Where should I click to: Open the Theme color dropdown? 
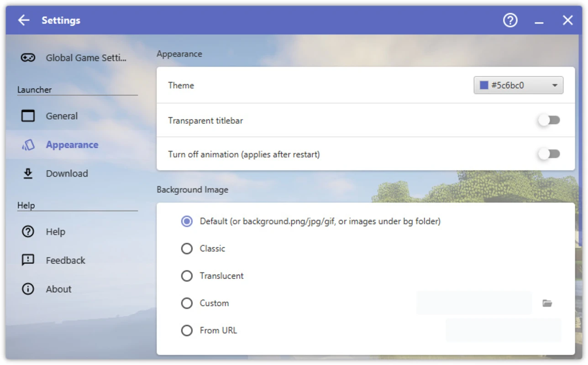click(518, 85)
